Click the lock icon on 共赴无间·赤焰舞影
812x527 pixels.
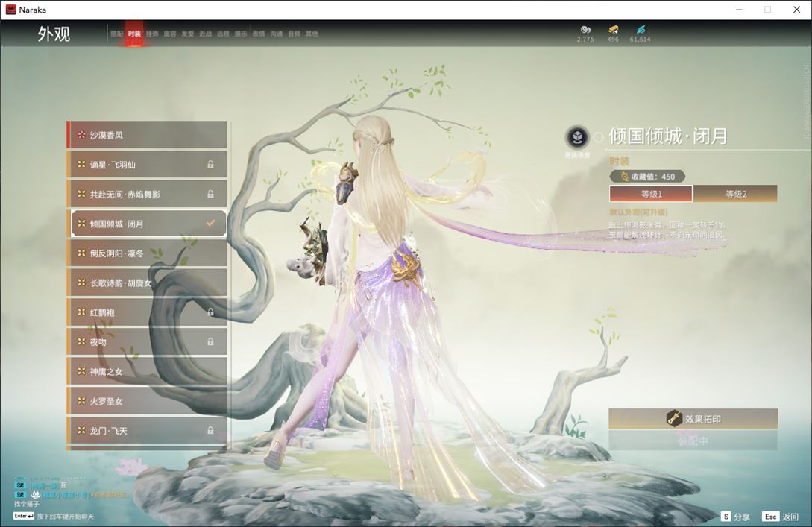click(210, 194)
